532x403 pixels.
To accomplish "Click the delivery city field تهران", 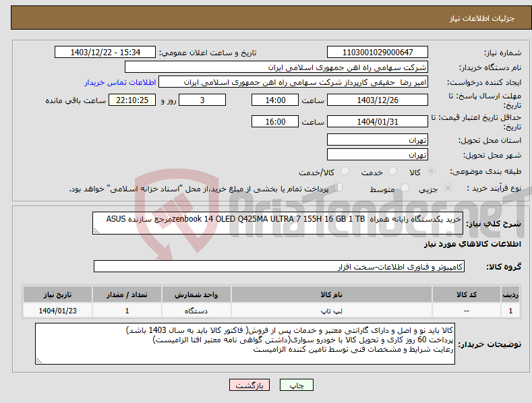I will [378, 155].
